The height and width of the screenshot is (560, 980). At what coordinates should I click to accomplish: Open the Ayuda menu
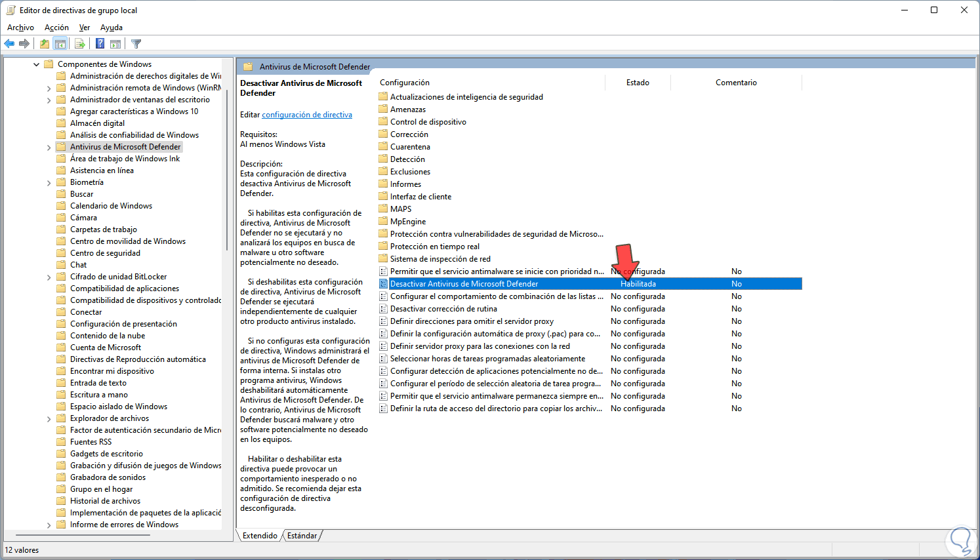112,28
